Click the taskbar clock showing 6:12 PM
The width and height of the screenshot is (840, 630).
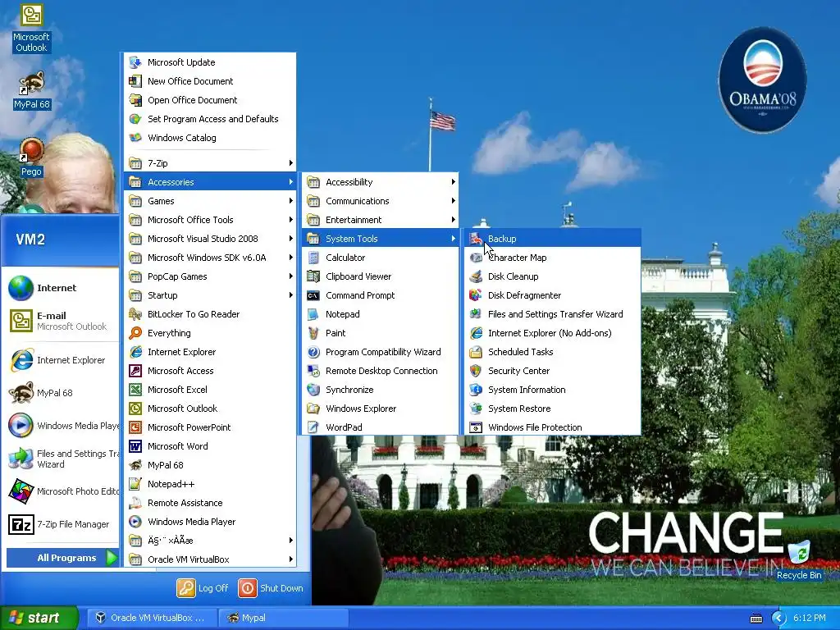click(x=810, y=619)
